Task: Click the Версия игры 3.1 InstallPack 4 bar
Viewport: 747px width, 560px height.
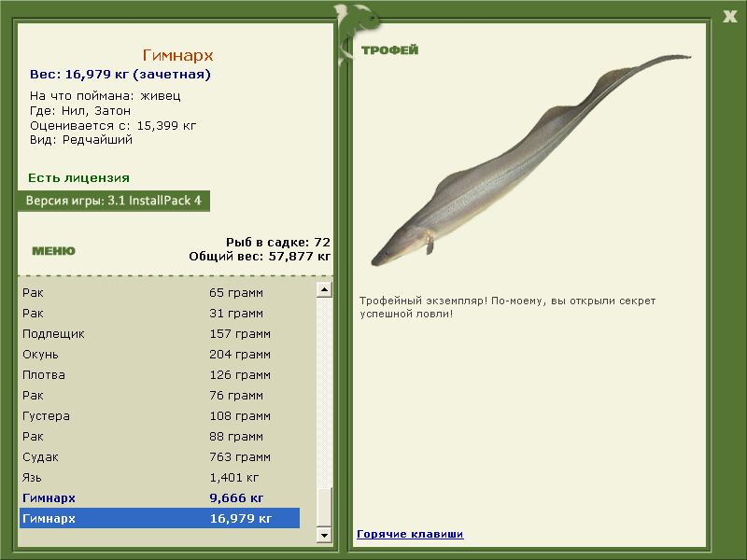Action: click(x=113, y=201)
